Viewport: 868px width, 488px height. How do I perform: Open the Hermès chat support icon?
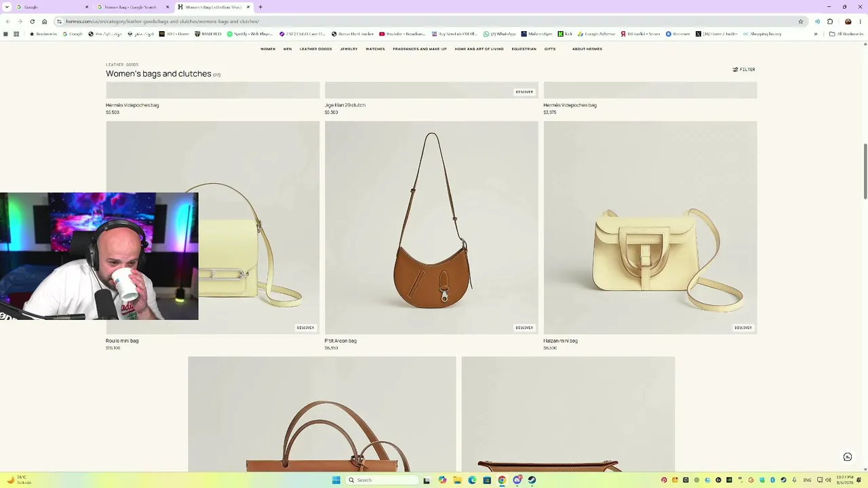click(848, 457)
